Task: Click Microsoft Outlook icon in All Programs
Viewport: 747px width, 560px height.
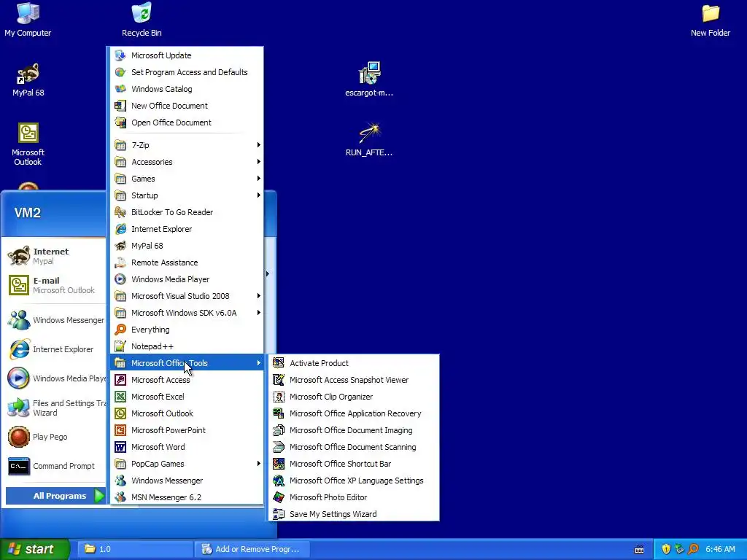Action: tap(120, 413)
